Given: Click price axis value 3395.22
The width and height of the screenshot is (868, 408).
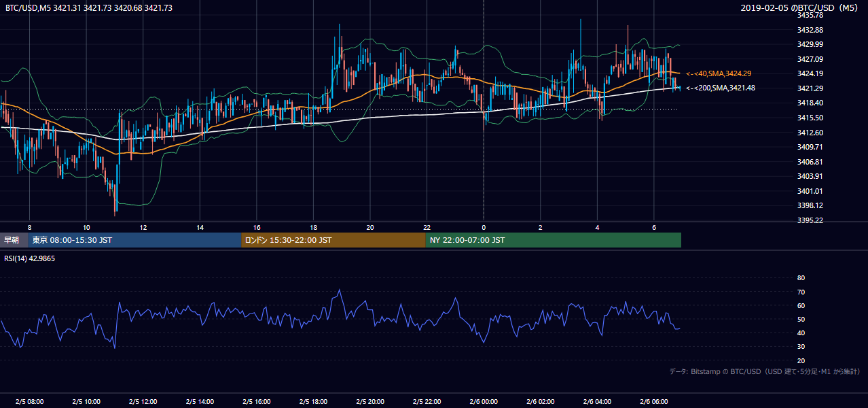Looking at the screenshot, I should (810, 220).
